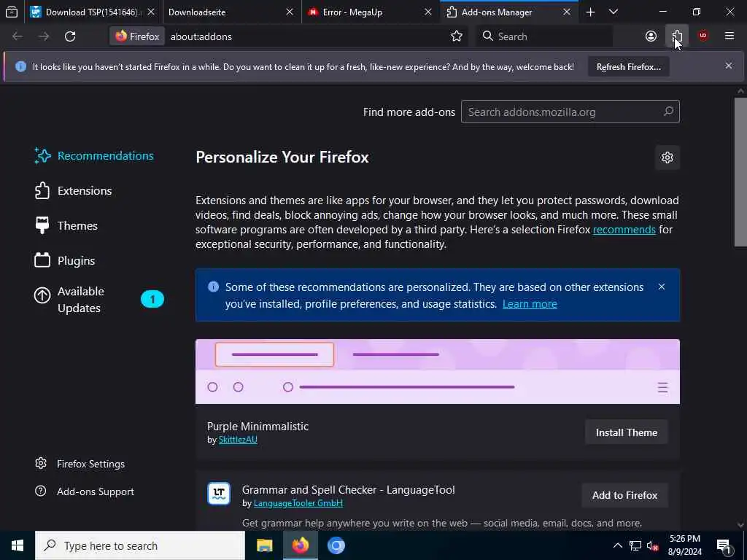Switch to the Error - MegaUp tab
The image size is (747, 560).
tap(370, 12)
